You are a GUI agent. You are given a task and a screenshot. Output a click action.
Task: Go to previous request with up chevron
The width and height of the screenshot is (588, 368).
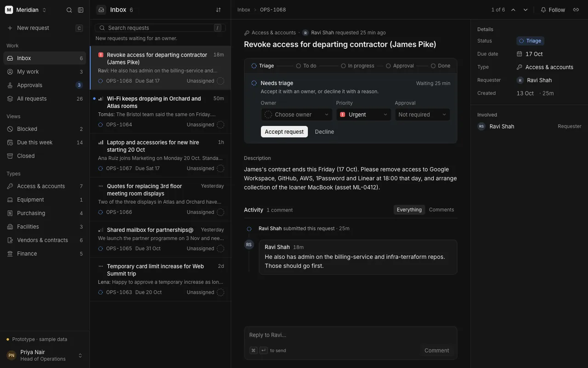coord(513,10)
